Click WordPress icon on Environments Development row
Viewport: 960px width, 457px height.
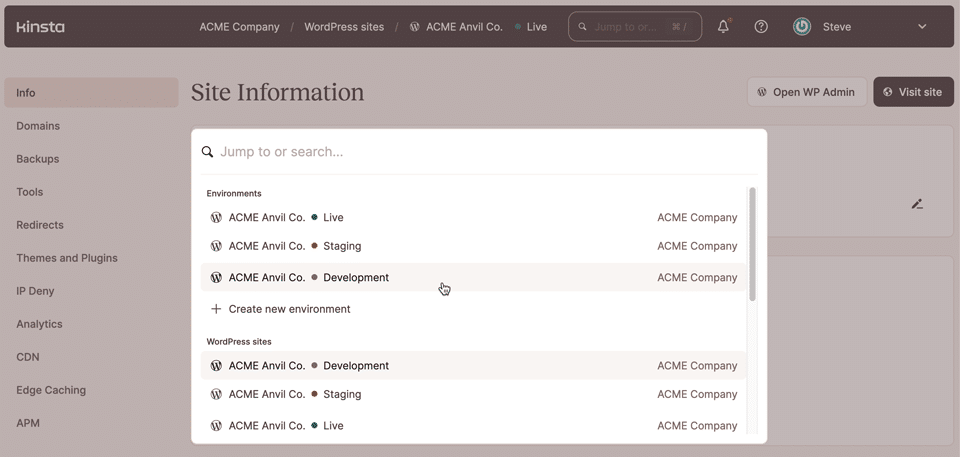(216, 278)
